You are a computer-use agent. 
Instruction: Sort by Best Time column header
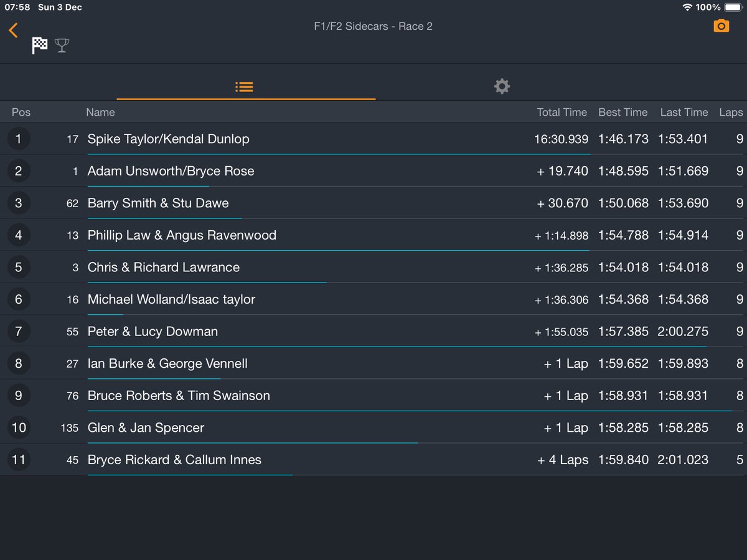pos(623,113)
